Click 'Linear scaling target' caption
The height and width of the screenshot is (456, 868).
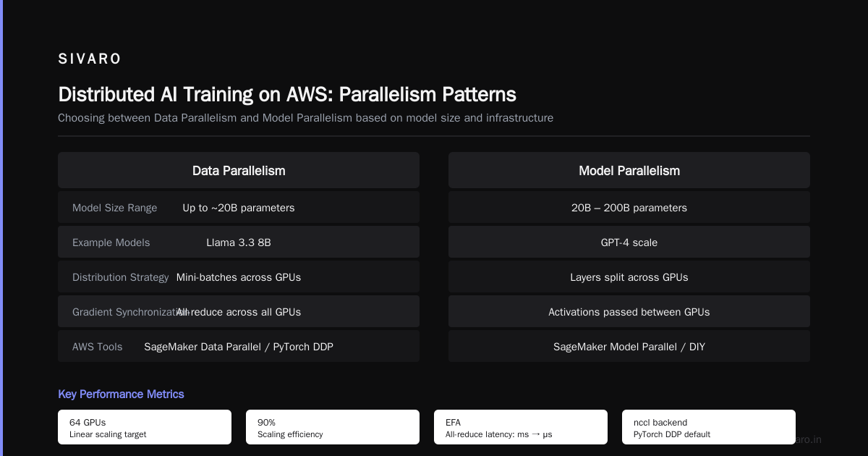108,435
